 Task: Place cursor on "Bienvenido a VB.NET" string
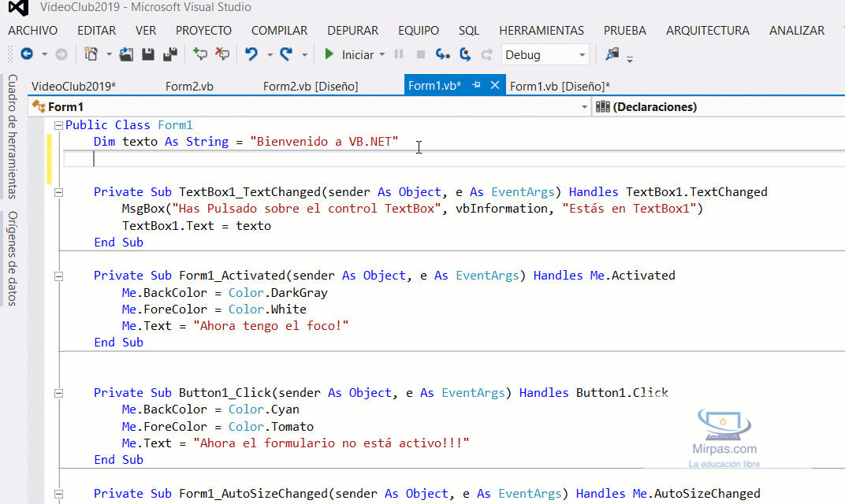324,142
